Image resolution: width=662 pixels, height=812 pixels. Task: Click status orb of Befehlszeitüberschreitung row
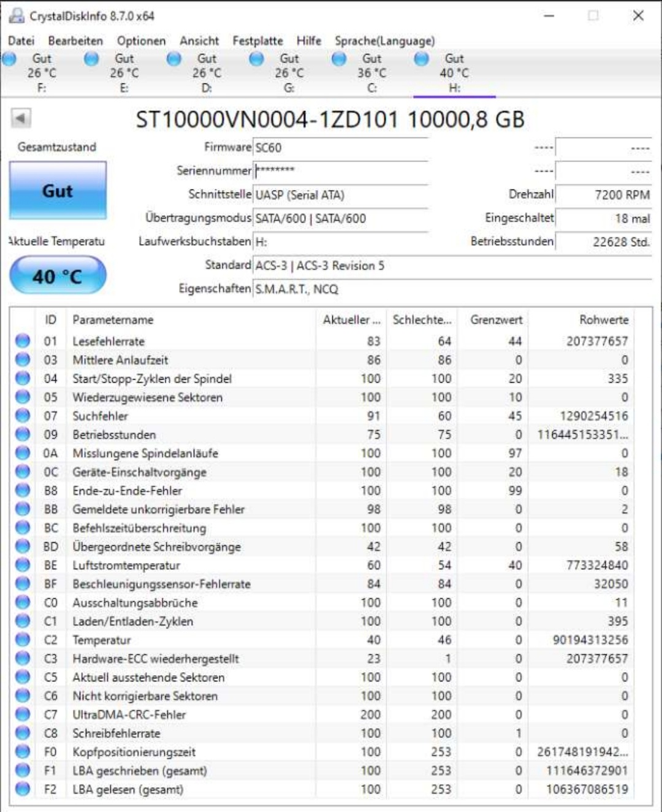23,527
